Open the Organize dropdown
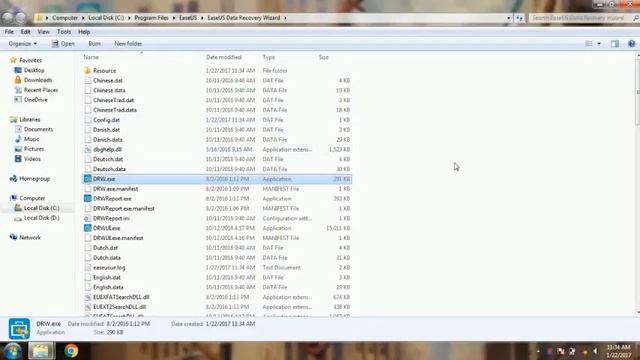 22,44
